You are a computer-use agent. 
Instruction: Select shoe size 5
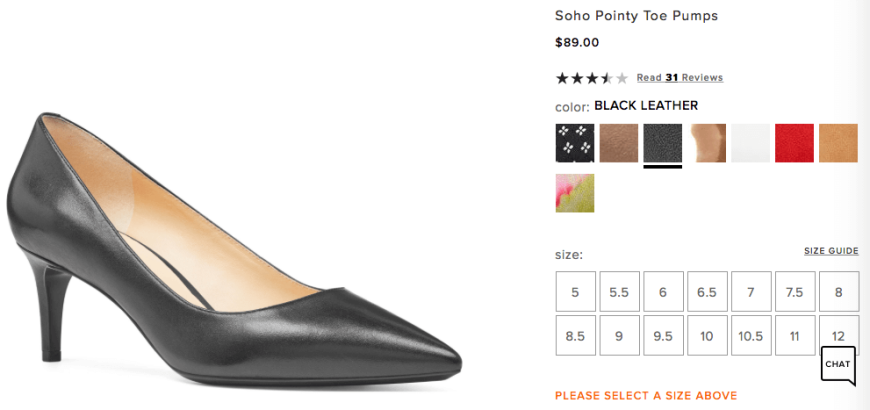pyautogui.click(x=575, y=291)
